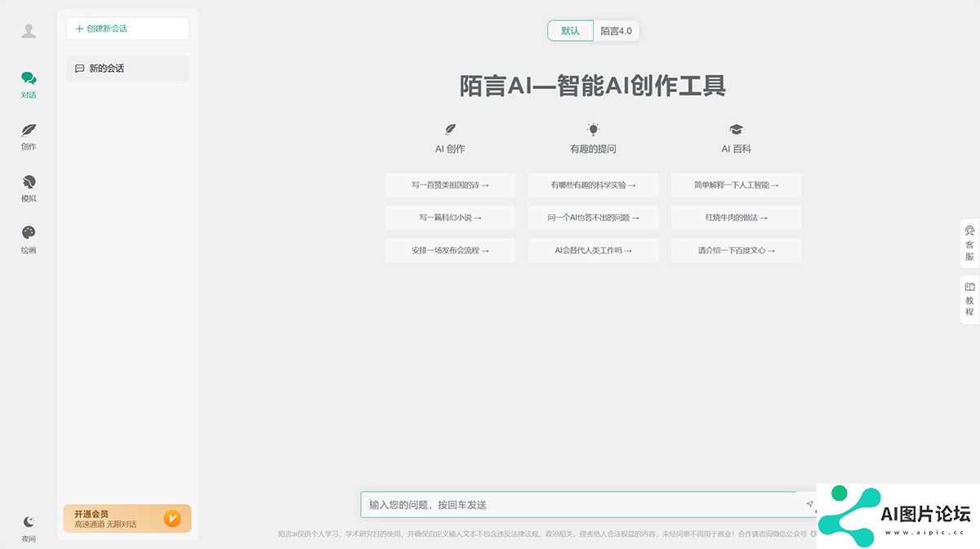This screenshot has height=549, width=980.
Task: Open the 教程 tutorial side button
Action: click(969, 300)
